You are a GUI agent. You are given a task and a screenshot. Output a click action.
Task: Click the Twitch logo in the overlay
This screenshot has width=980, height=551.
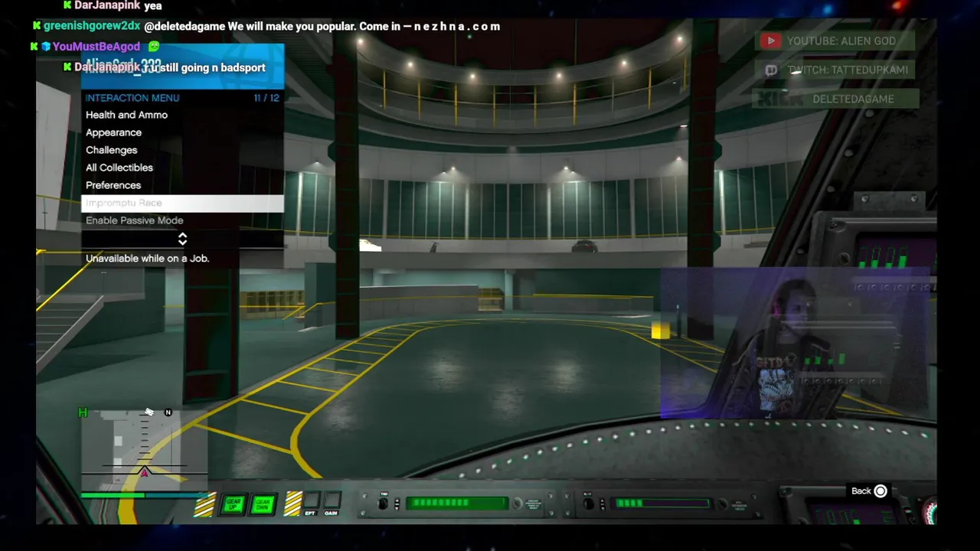(x=771, y=70)
